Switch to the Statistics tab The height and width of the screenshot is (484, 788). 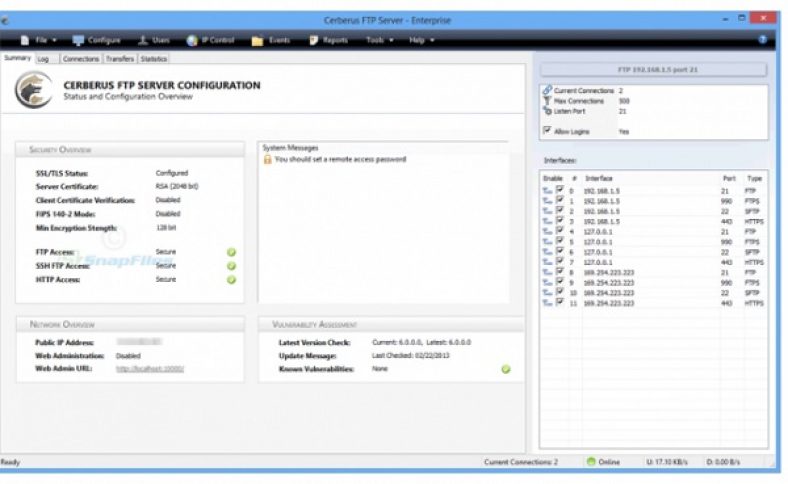[x=153, y=59]
